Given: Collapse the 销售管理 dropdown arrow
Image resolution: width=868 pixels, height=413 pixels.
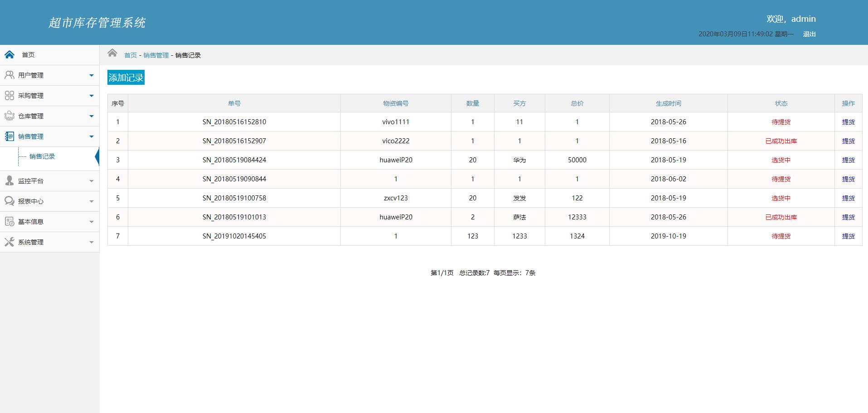Looking at the screenshot, I should pos(91,136).
